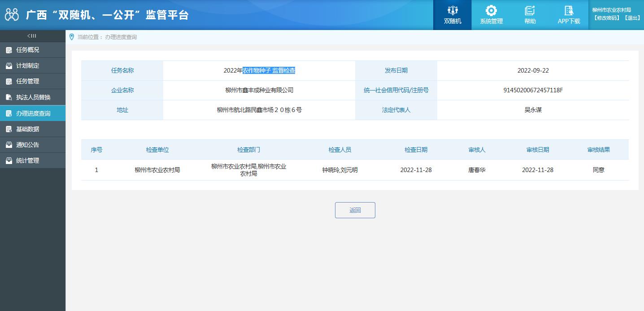Click the 帮助 icon in header
Screen dimensions: 644x311
[530, 10]
